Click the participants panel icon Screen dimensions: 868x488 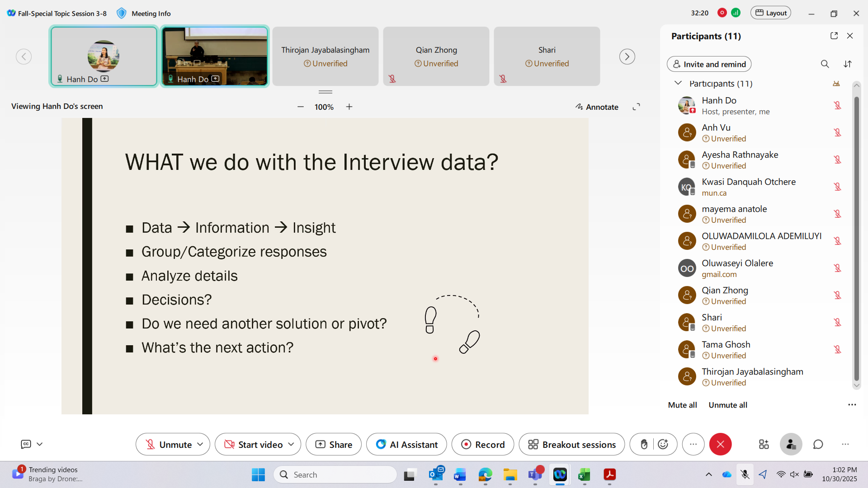(x=791, y=445)
